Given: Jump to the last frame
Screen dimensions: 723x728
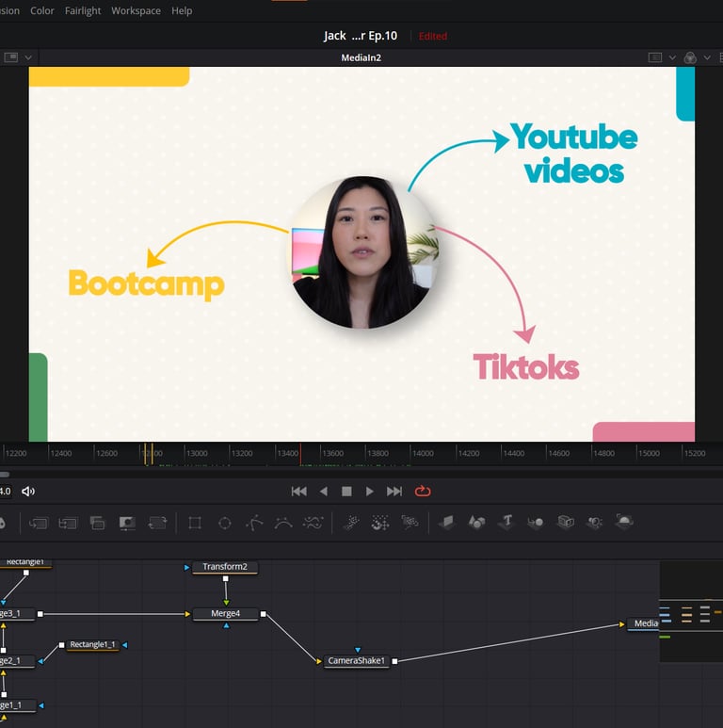Looking at the screenshot, I should tap(394, 492).
